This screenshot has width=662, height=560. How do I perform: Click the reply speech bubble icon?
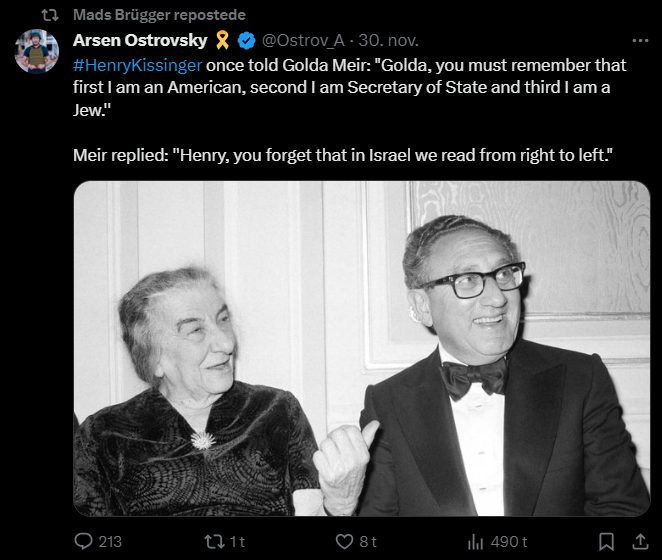pos(84,541)
